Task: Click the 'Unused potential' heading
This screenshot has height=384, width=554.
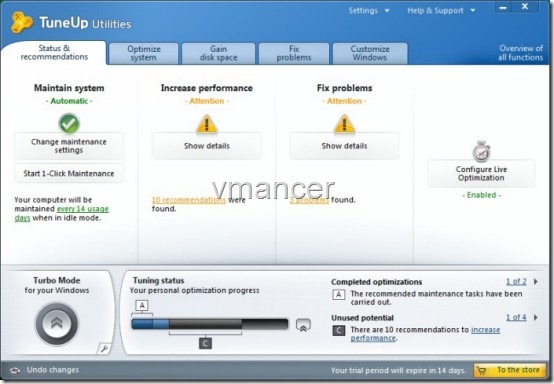Action: [363, 318]
